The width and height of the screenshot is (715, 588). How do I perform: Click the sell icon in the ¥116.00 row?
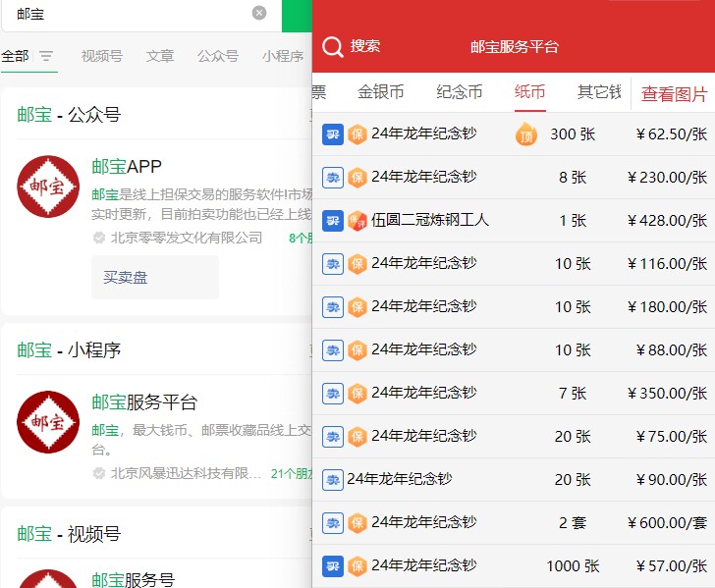333,264
